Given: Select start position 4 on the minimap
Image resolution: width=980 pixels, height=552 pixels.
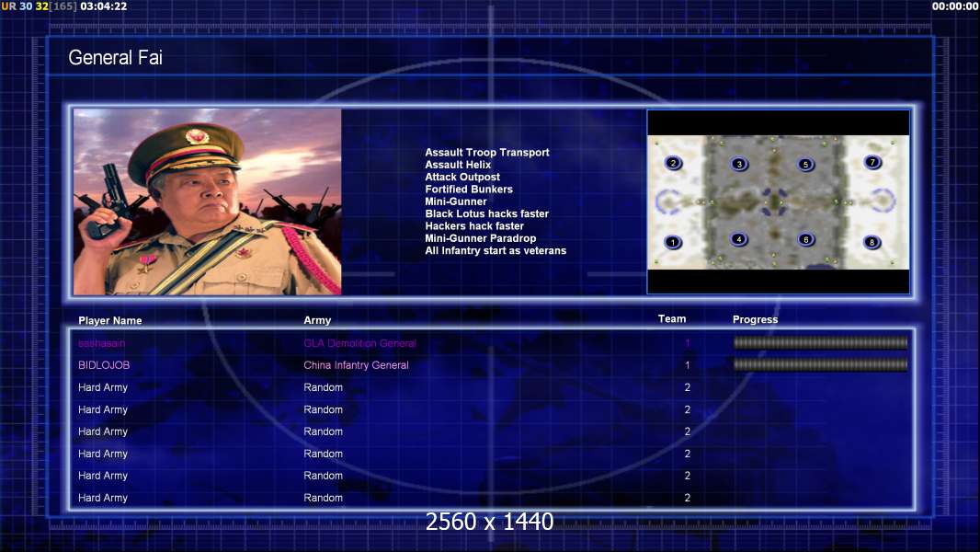Looking at the screenshot, I should point(739,239).
